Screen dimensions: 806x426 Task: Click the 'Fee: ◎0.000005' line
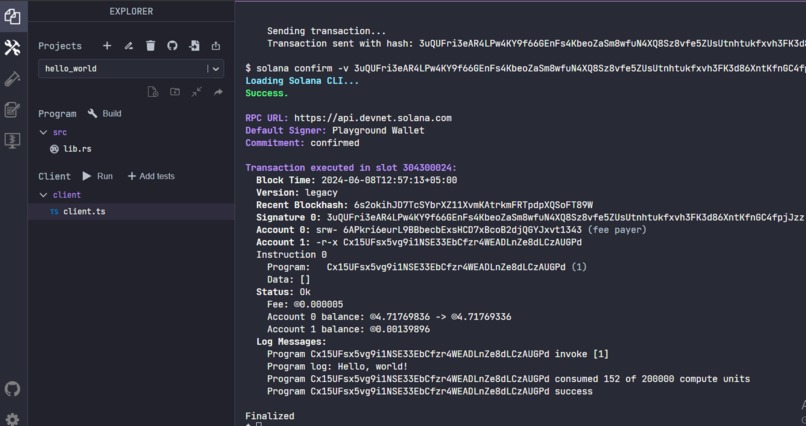(x=305, y=304)
